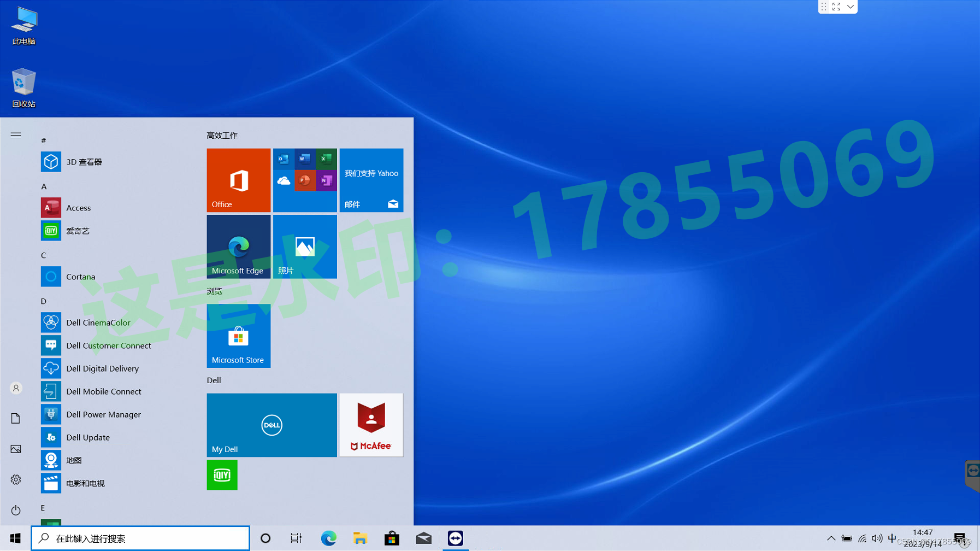The height and width of the screenshot is (551, 980).
Task: Check battery status in system tray
Action: pos(847,538)
